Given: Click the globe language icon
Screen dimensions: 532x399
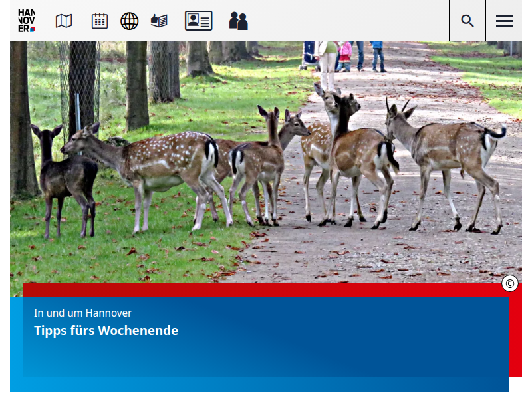Looking at the screenshot, I should [129, 21].
